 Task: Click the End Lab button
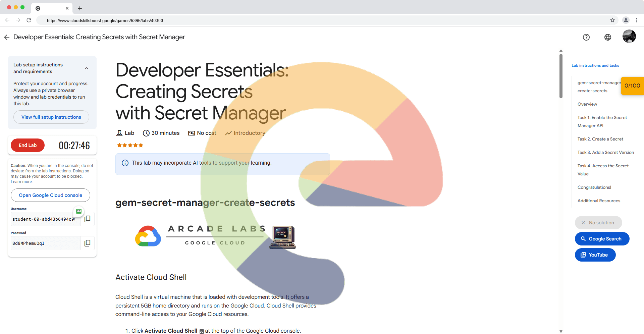click(x=28, y=145)
